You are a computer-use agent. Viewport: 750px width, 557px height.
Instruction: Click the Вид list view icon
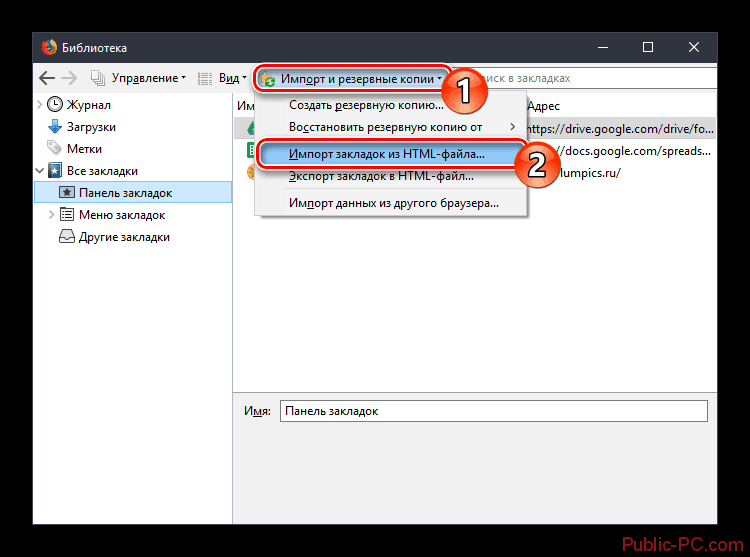(x=205, y=78)
